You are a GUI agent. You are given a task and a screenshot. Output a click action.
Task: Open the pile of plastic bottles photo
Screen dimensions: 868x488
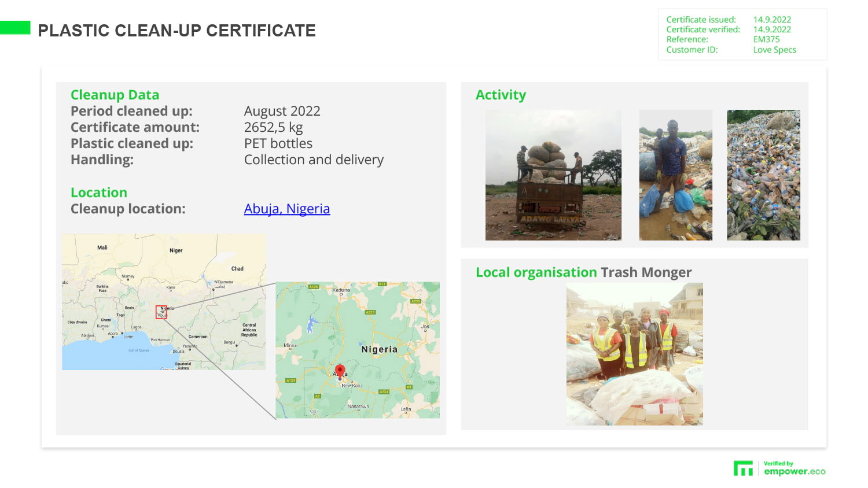point(763,175)
